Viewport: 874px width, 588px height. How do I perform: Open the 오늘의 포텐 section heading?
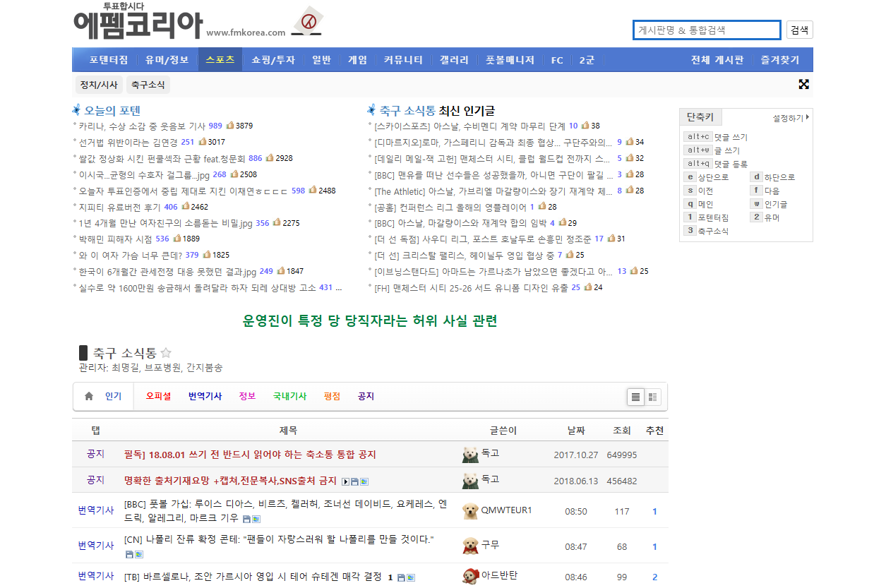[x=112, y=110]
